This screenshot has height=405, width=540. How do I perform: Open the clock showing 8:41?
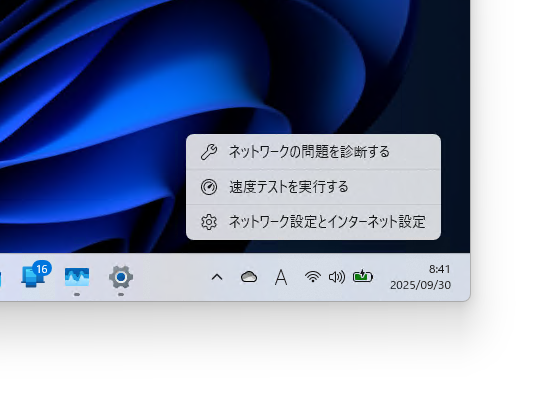[439, 269]
